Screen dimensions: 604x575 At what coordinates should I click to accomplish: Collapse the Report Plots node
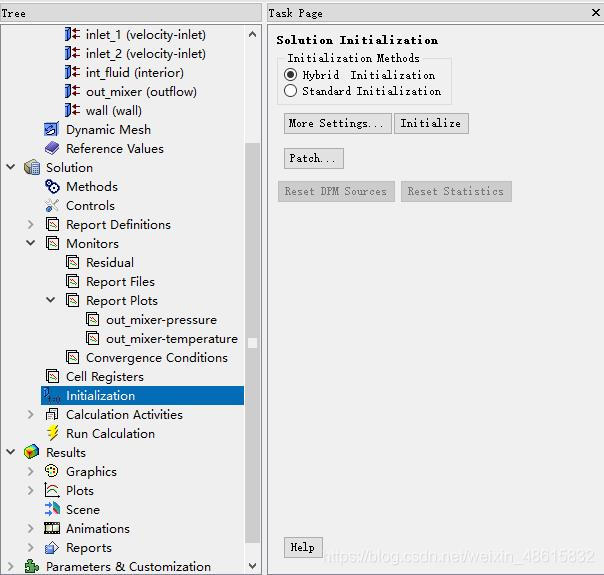click(x=51, y=301)
